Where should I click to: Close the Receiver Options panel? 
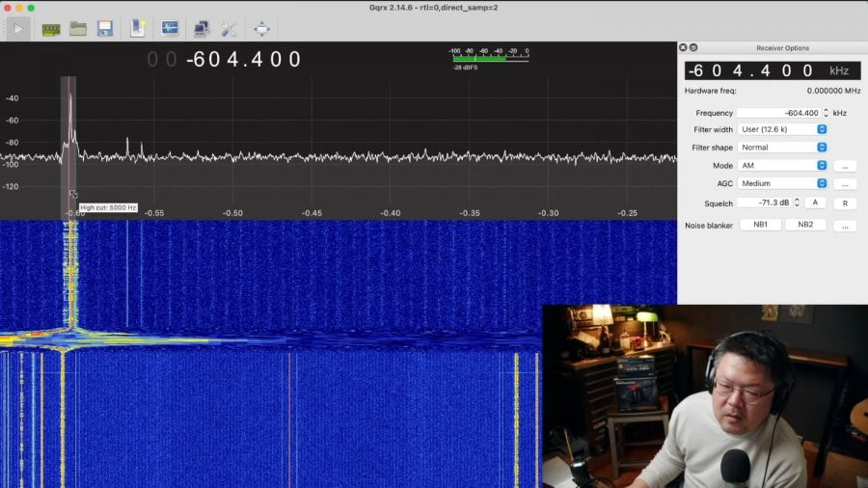pos(683,47)
